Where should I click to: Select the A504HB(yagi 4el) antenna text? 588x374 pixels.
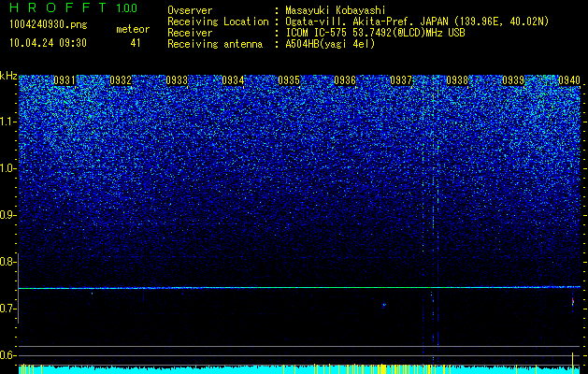point(330,44)
